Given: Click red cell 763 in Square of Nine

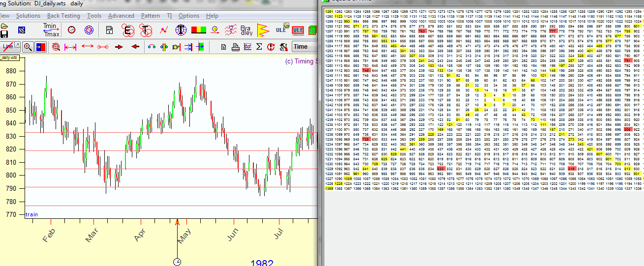Looking at the screenshot, I should point(422,31).
